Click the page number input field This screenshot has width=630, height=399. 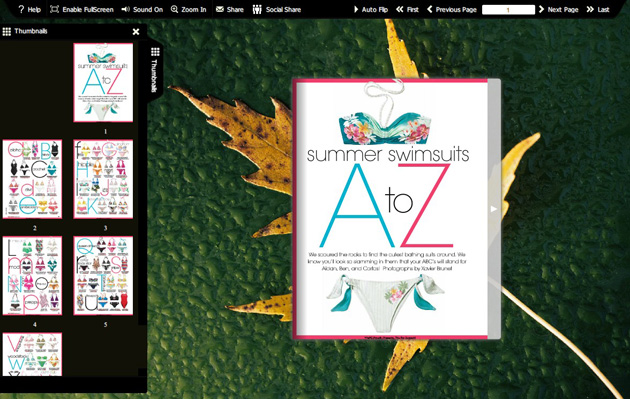coord(508,10)
